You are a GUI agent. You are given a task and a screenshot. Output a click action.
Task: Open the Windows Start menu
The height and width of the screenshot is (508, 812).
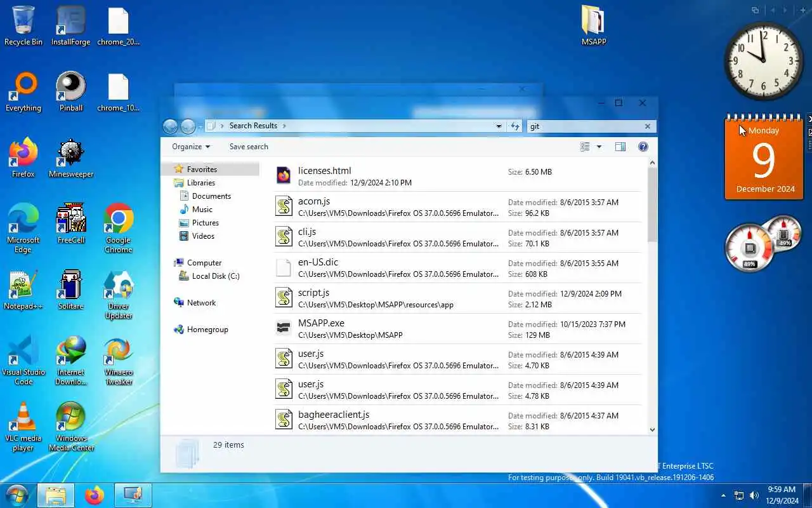tap(17, 495)
